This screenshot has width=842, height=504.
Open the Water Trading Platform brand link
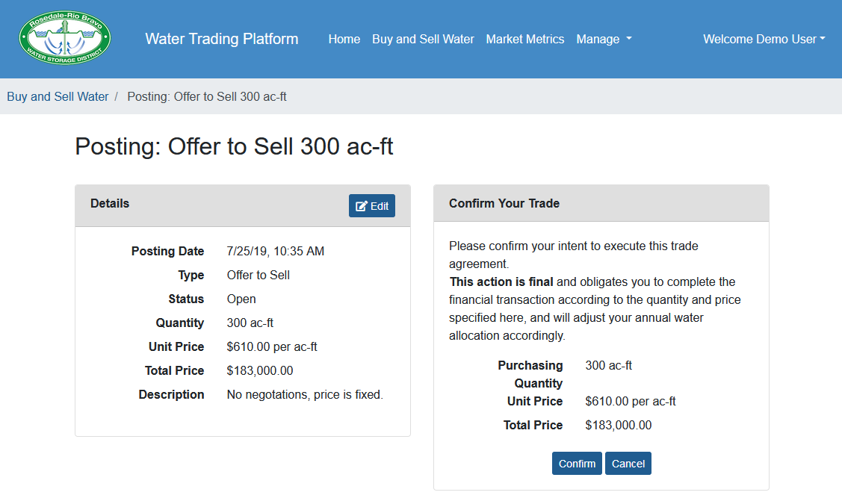tap(221, 39)
